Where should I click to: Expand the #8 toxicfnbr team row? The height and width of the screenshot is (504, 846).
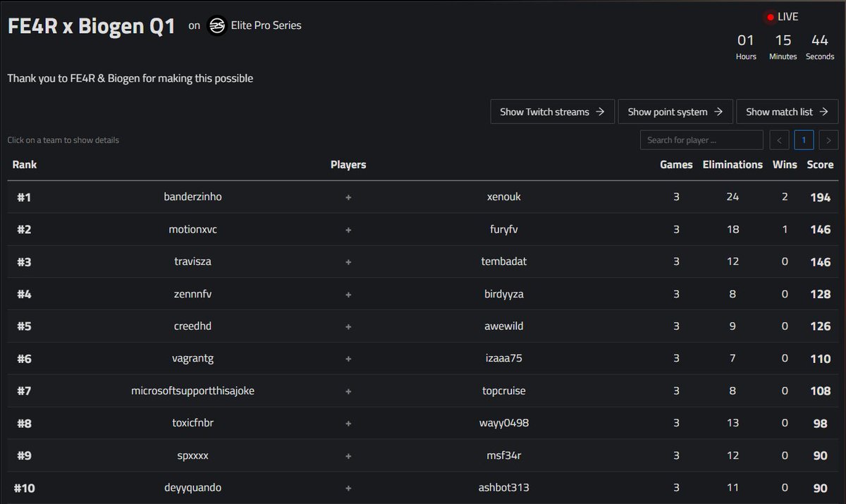423,423
